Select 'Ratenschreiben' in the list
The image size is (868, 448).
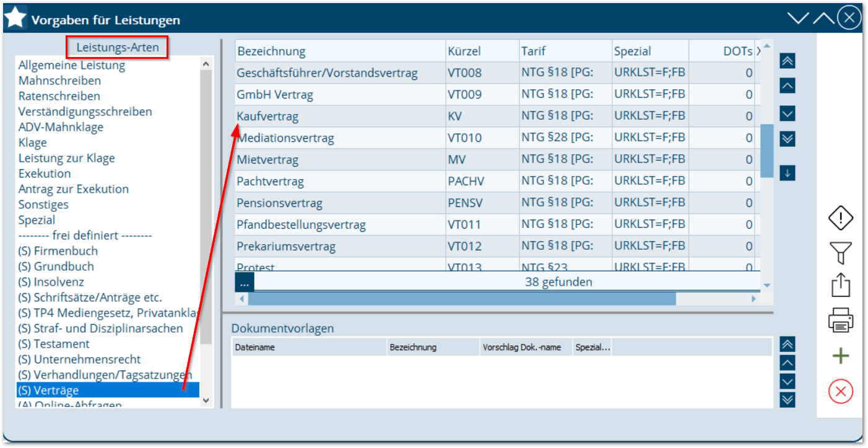click(x=59, y=96)
